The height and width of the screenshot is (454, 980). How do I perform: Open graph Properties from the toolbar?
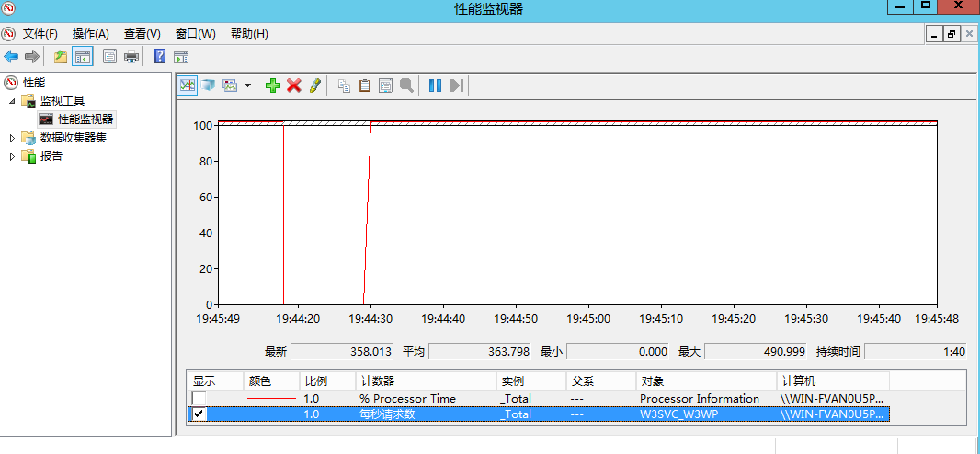385,85
